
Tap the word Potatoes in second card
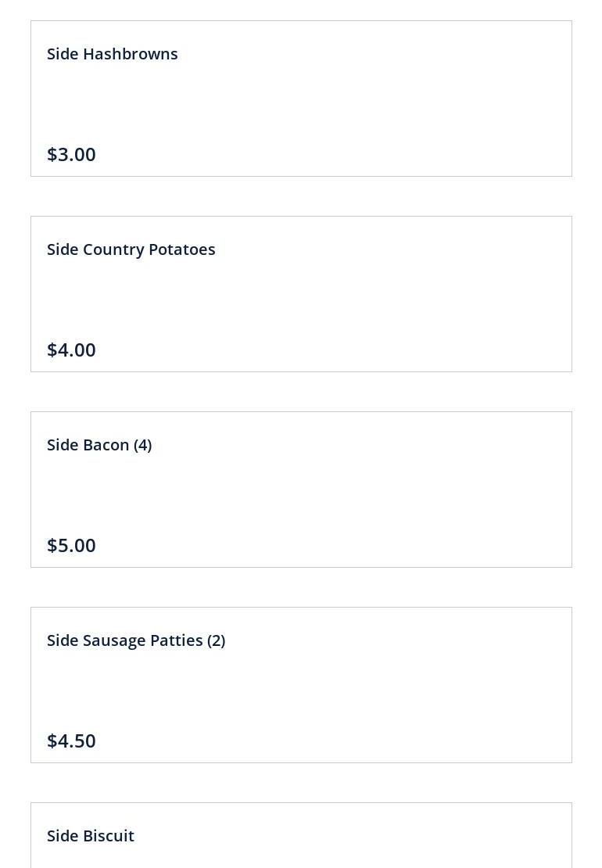(x=182, y=249)
